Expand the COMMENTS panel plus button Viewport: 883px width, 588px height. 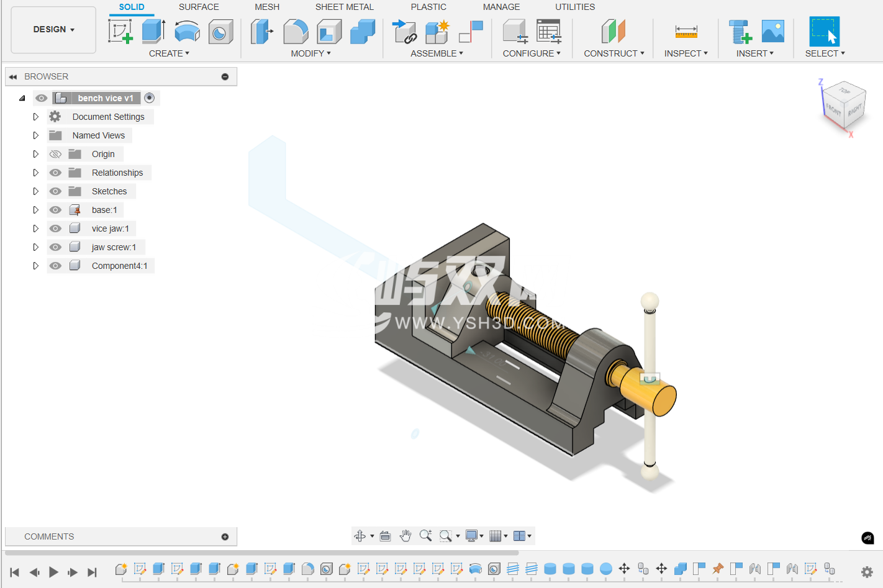[x=225, y=536]
